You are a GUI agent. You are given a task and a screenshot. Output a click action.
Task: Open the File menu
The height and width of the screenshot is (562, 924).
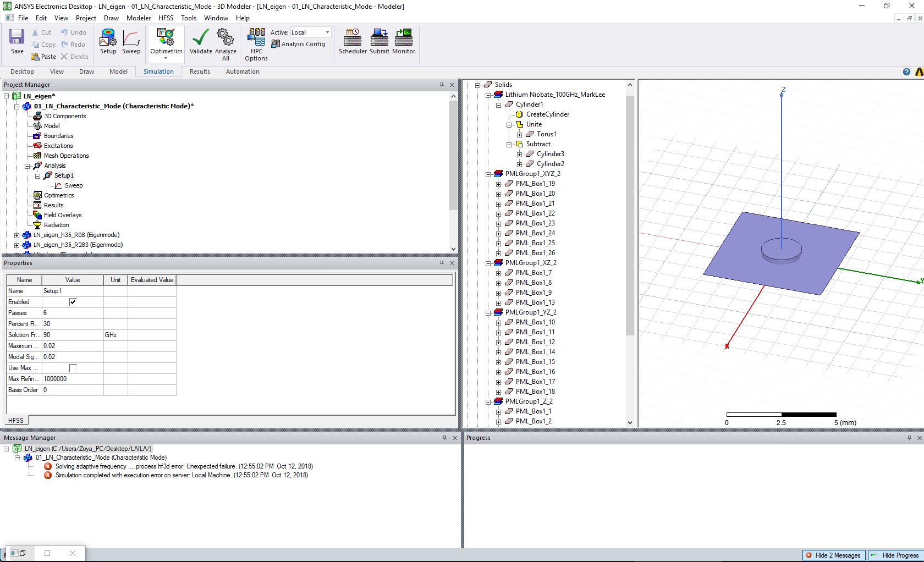coord(23,18)
